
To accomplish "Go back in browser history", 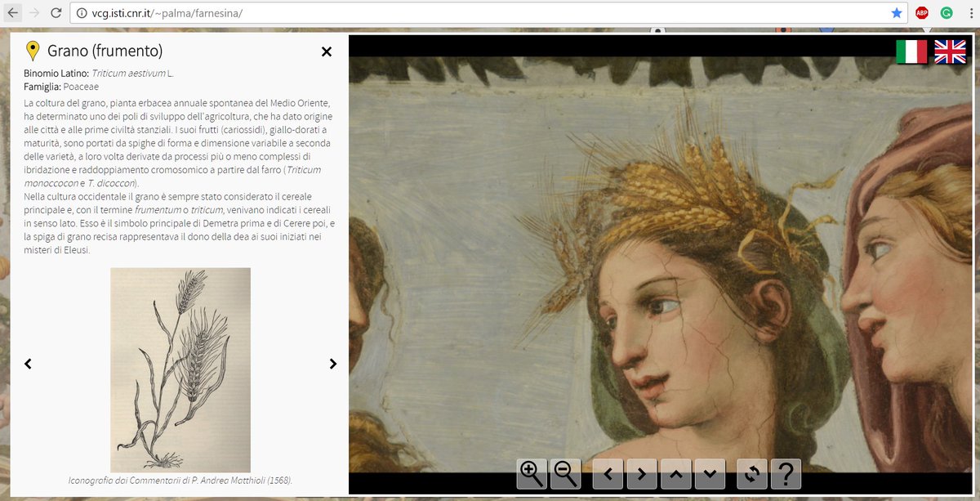I will coord(14,12).
